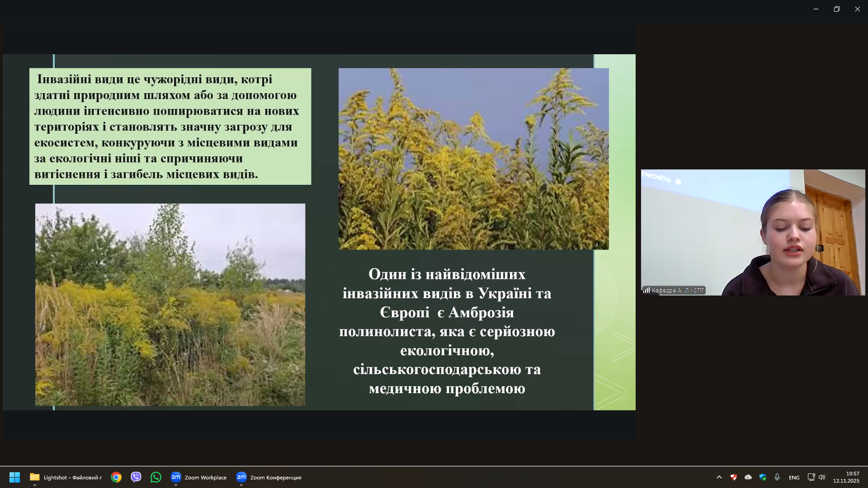The height and width of the screenshot is (488, 868).
Task: Open network connection tray icon
Action: 811,477
